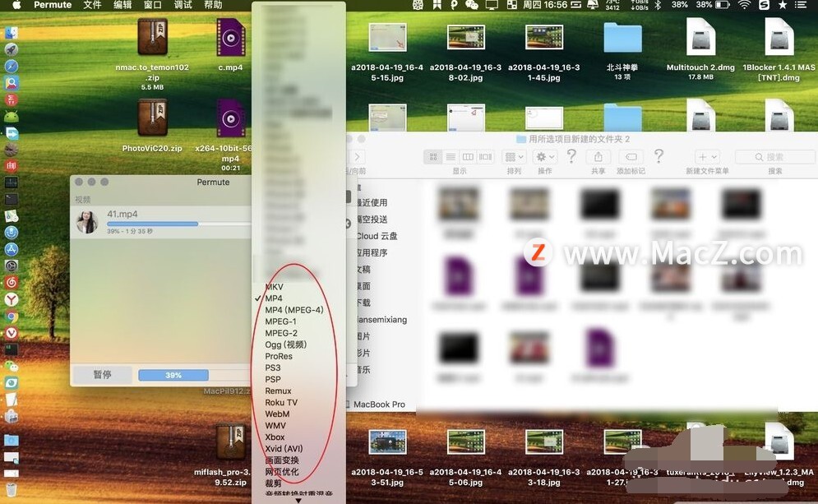This screenshot has width=818, height=504.
Task: Click the battery icon in the menu bar
Action: coord(723,5)
